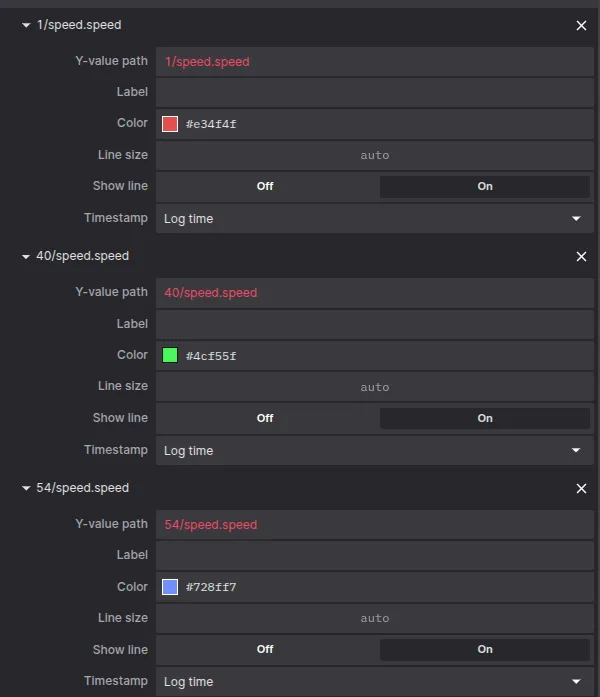Image resolution: width=600 pixels, height=697 pixels.
Task: Open Timestamp dropdown for 40/speed.speed
Action: pyautogui.click(x=374, y=450)
